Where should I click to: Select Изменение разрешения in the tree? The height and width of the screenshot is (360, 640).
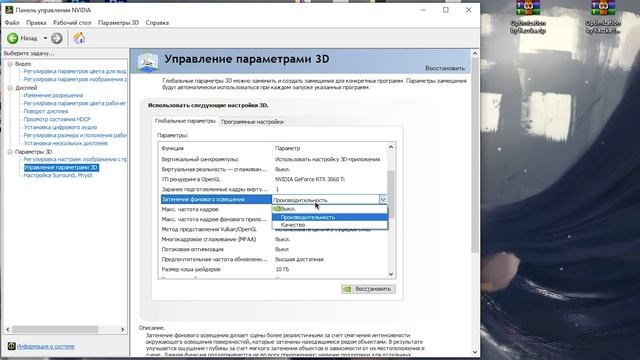tap(53, 96)
